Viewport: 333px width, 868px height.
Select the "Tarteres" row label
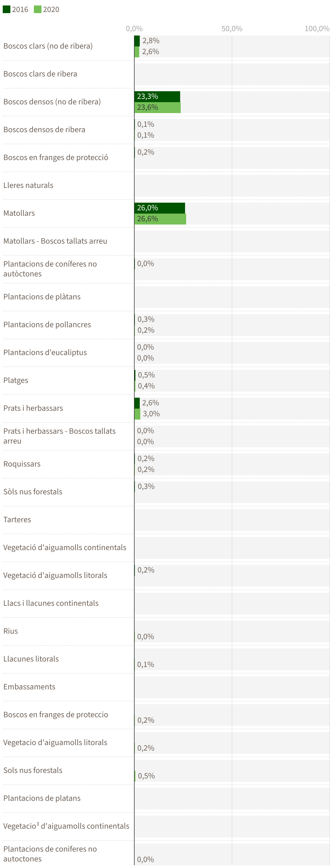17,519
